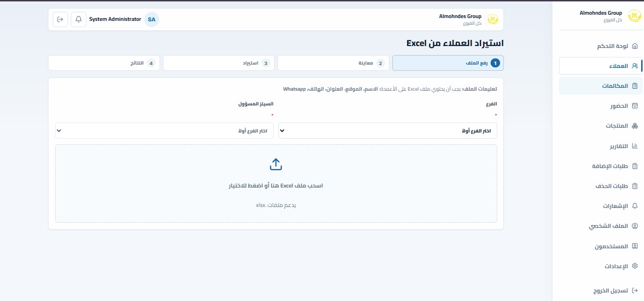This screenshot has height=301, width=644.
Task: Click the Excel file upload dropzone text
Action: (x=276, y=186)
